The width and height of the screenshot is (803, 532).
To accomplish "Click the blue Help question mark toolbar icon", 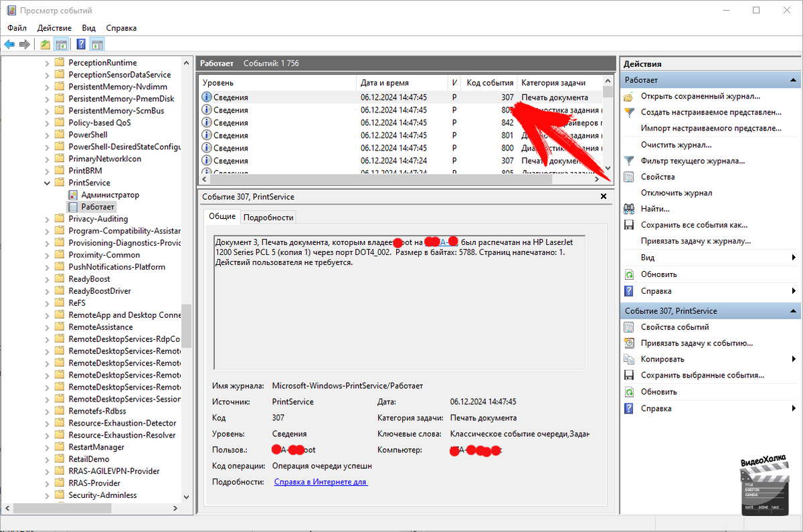I will [81, 45].
